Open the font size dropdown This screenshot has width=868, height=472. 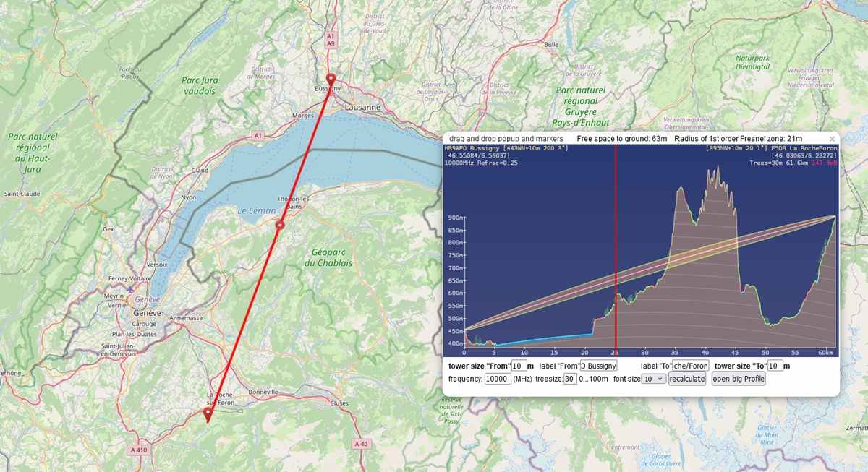coord(653,379)
